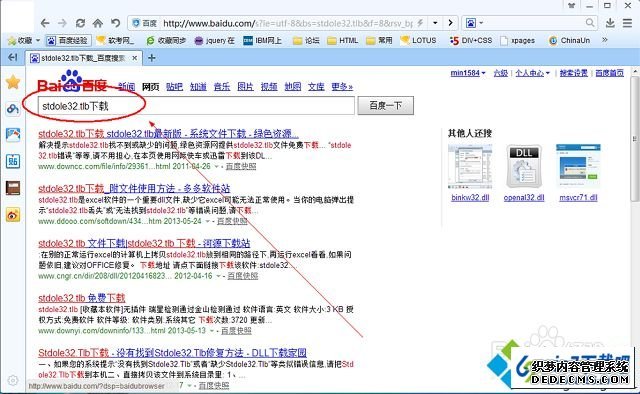Click the 百度一下 search button
Screen dimensions: 640x394
(x=386, y=106)
